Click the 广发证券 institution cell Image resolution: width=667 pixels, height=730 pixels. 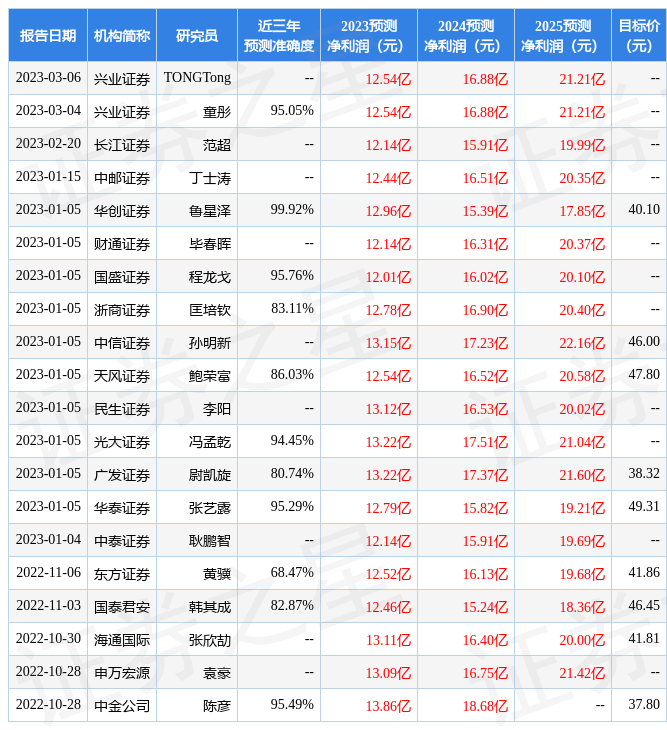[x=122, y=475]
